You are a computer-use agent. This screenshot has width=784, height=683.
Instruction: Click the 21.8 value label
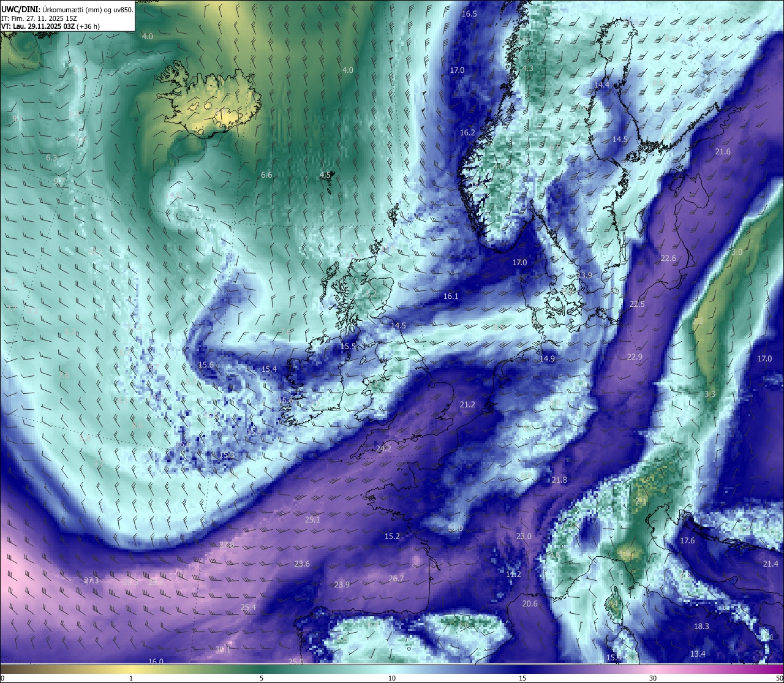click(x=559, y=480)
